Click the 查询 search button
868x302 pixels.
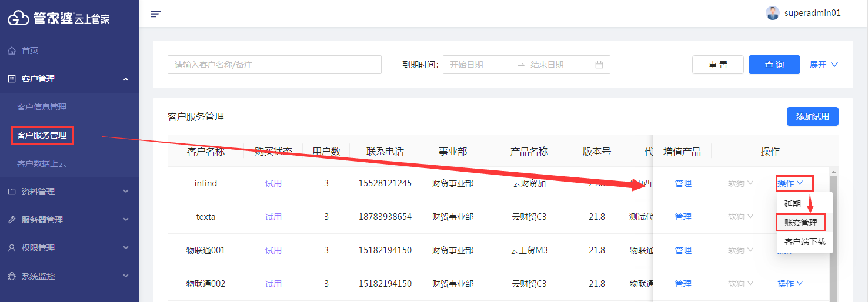pyautogui.click(x=774, y=65)
